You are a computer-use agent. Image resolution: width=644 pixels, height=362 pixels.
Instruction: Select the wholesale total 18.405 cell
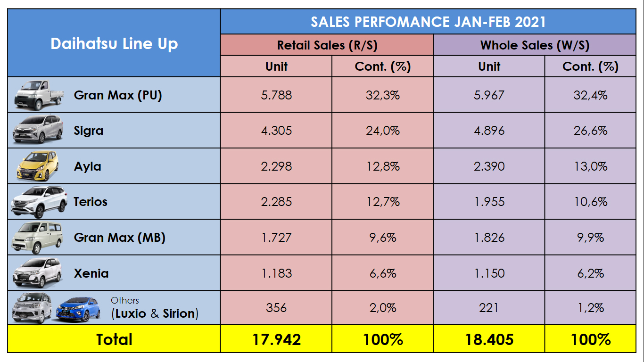coord(489,339)
